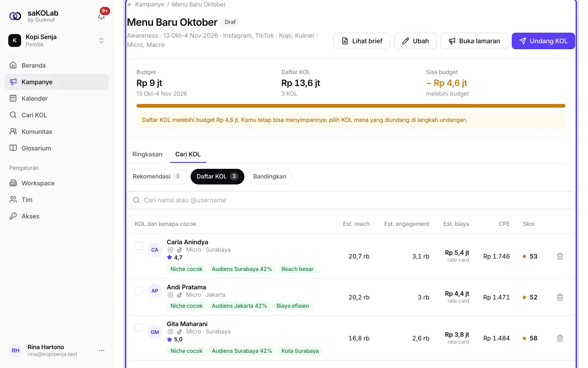Switch to the Ringkasan tab
Viewport: 588px width, 368px height.
pos(147,154)
